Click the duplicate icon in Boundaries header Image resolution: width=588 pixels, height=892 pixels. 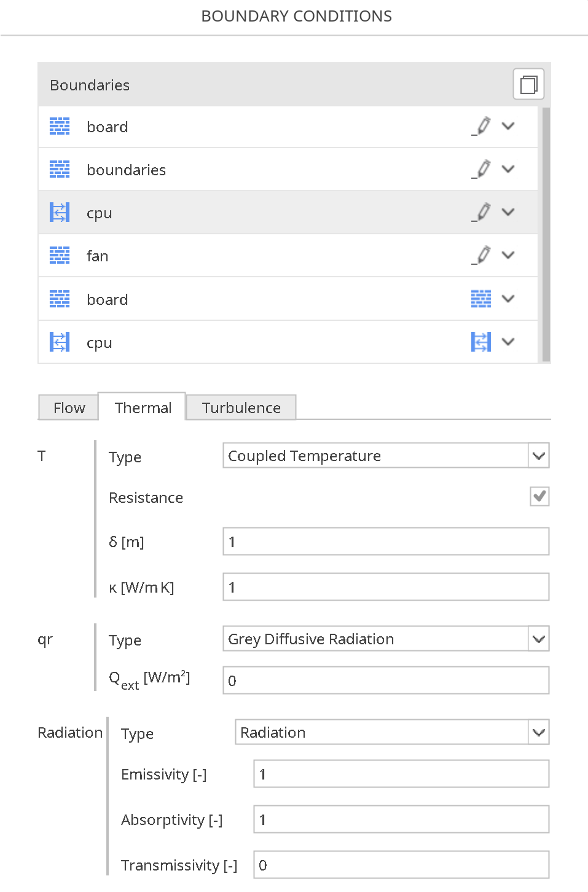(x=528, y=84)
